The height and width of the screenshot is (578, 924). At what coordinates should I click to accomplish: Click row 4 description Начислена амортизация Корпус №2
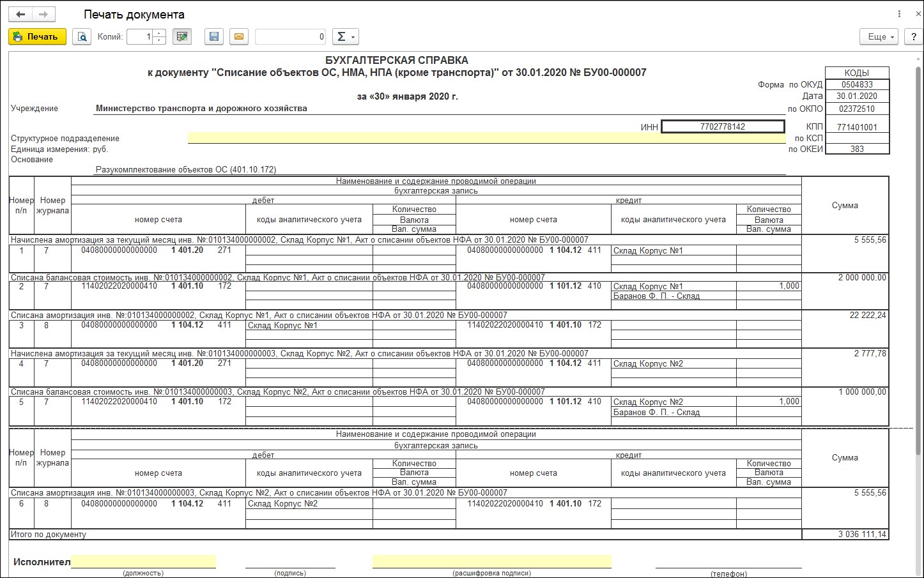pyautogui.click(x=300, y=354)
